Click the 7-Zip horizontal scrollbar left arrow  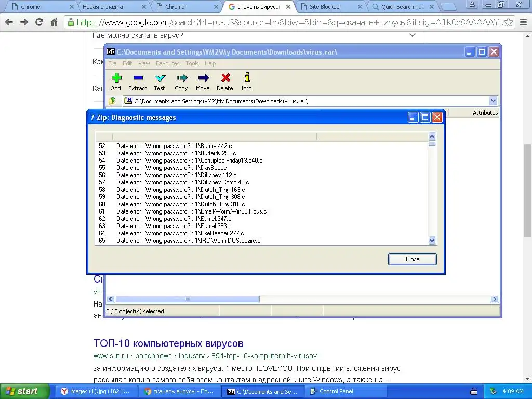pyautogui.click(x=110, y=299)
